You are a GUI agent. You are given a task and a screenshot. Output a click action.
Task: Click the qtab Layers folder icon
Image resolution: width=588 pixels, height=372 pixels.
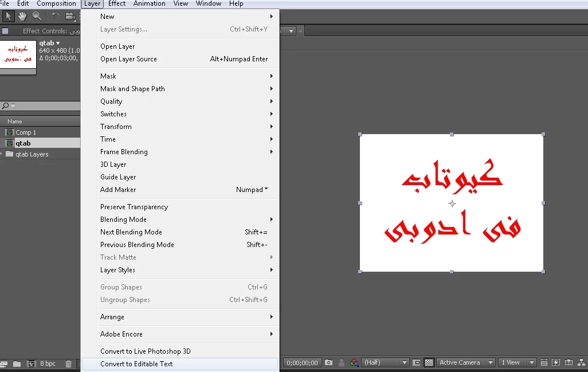coord(10,154)
